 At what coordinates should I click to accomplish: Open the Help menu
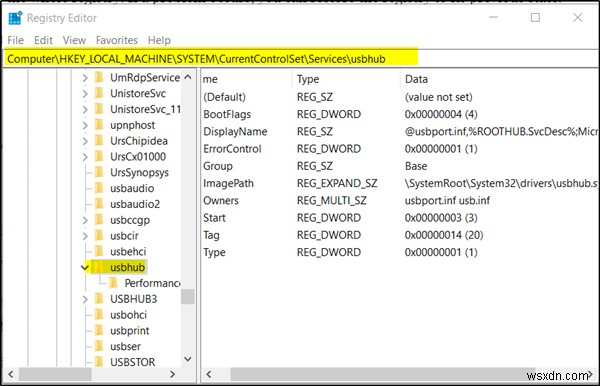(159, 40)
